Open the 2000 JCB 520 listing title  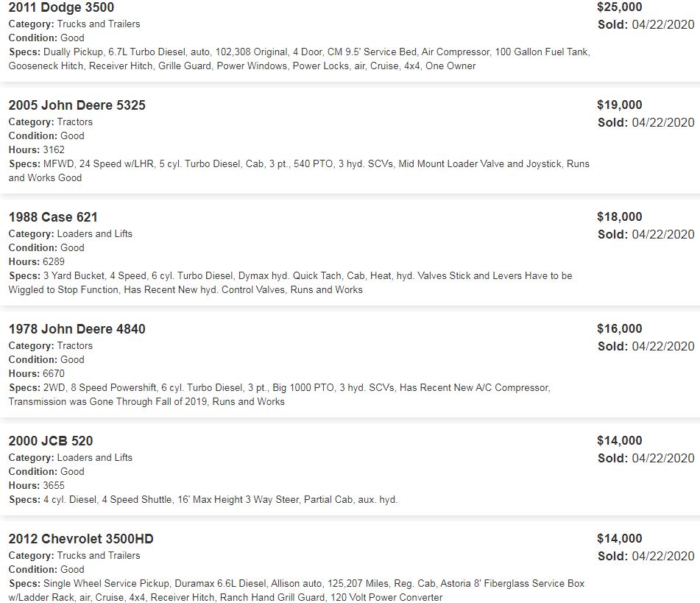[x=51, y=441]
